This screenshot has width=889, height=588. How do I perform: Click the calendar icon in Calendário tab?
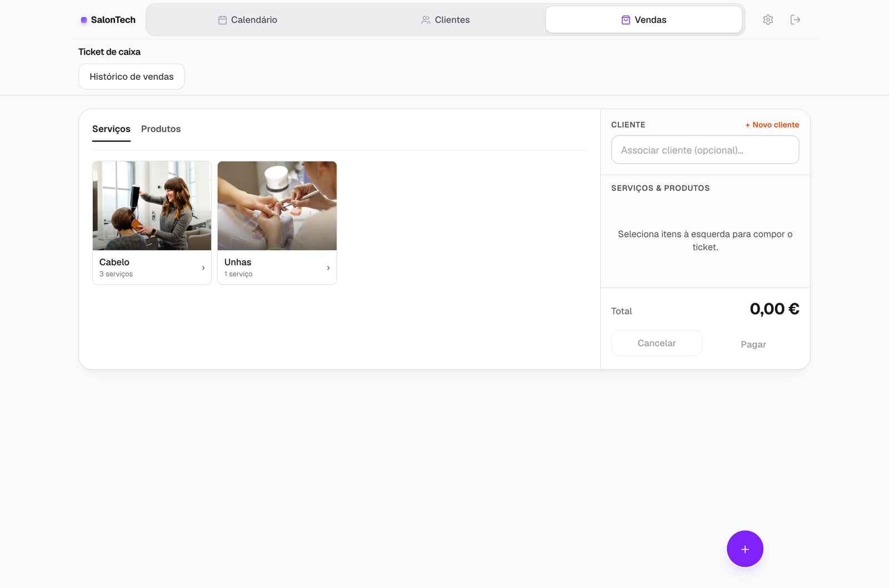point(222,20)
